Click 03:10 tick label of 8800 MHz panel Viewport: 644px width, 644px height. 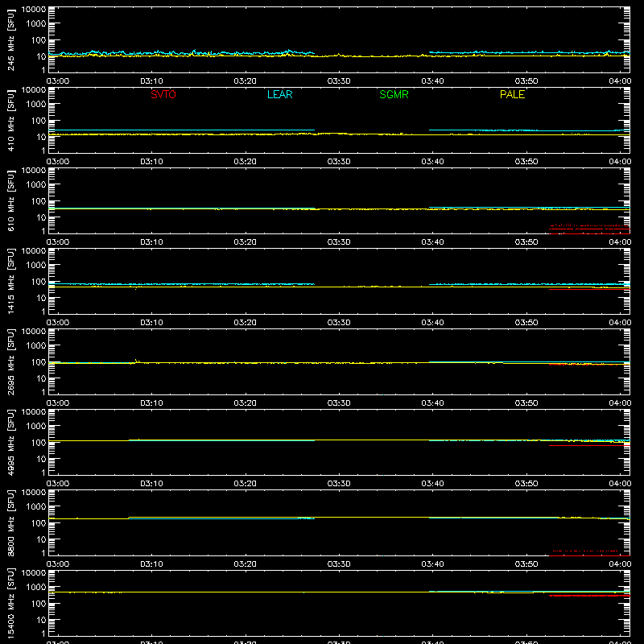151,564
